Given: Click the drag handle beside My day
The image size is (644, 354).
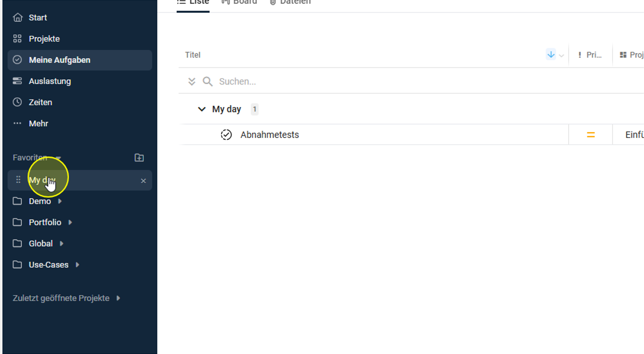Looking at the screenshot, I should pyautogui.click(x=18, y=180).
